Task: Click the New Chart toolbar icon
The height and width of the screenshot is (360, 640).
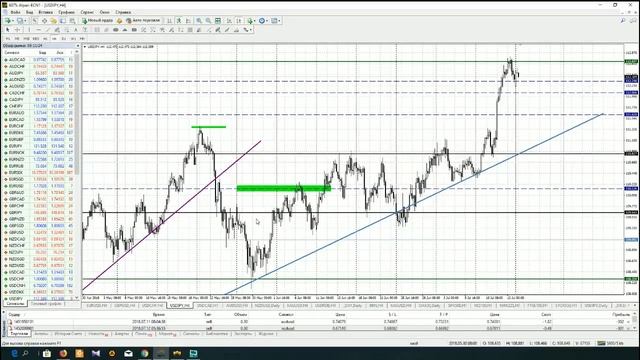Action: coord(7,20)
